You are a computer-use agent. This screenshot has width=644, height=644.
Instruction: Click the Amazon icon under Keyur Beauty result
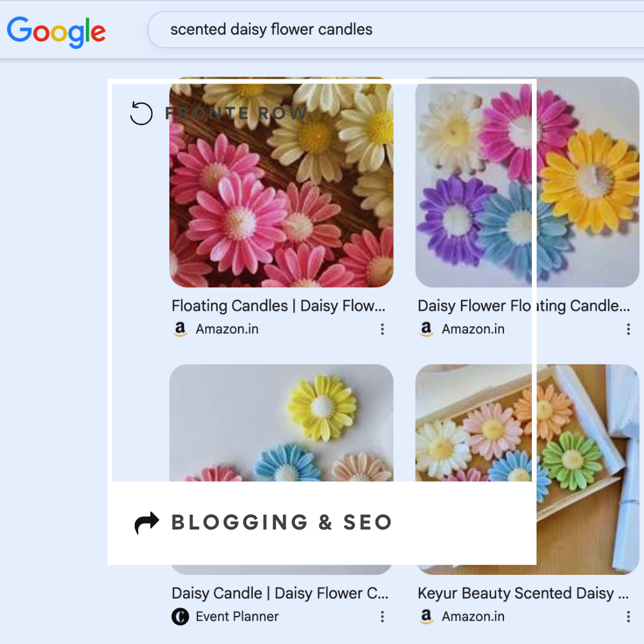426,617
